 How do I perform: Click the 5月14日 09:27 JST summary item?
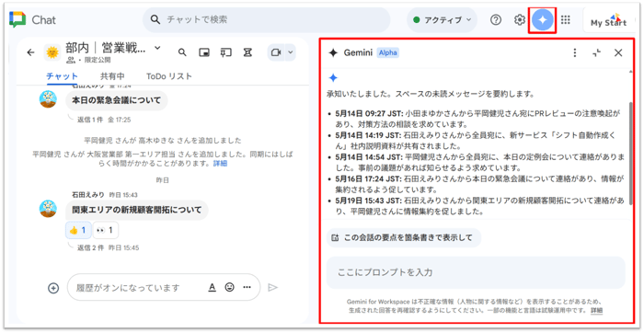tap(478, 118)
